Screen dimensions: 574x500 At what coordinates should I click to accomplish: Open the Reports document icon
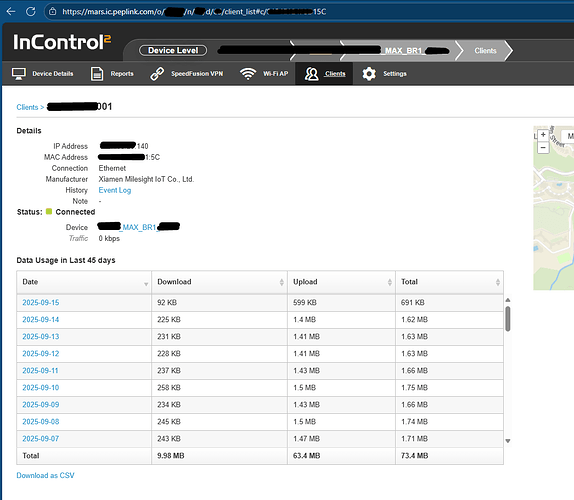(97, 74)
